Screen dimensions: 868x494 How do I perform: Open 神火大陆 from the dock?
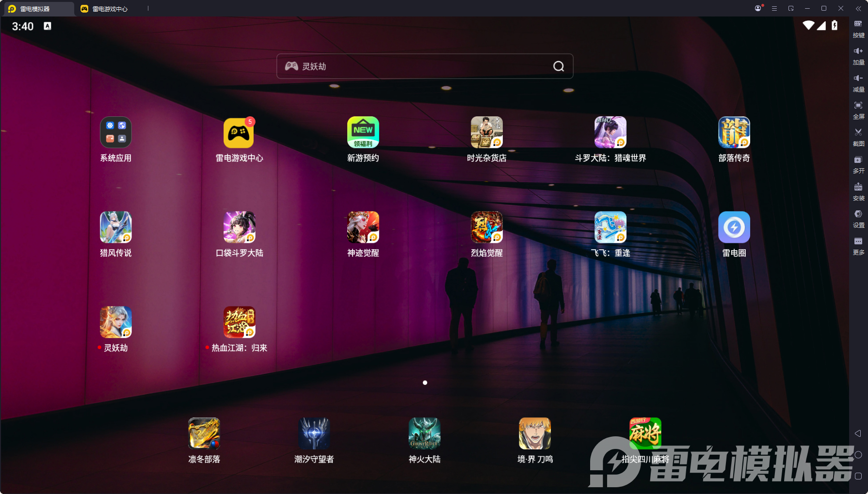point(424,433)
